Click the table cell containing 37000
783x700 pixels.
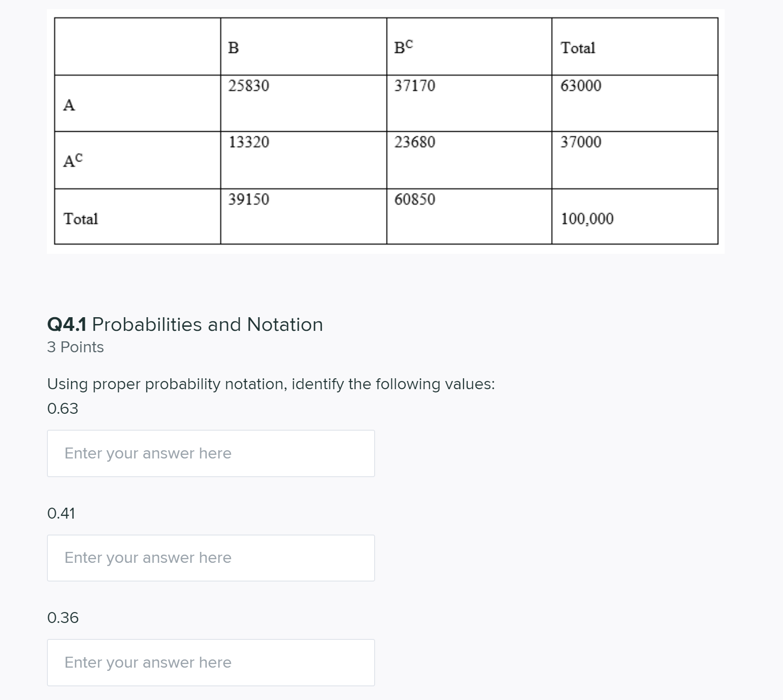click(x=579, y=142)
